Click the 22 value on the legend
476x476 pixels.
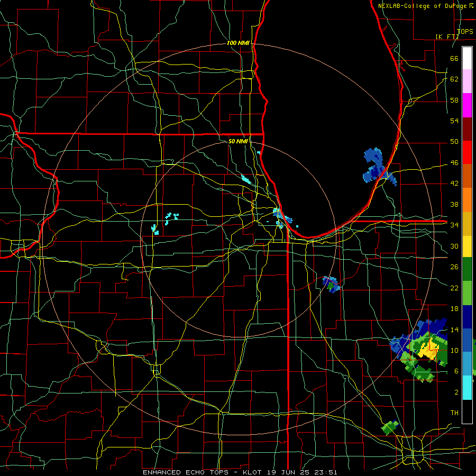point(454,288)
